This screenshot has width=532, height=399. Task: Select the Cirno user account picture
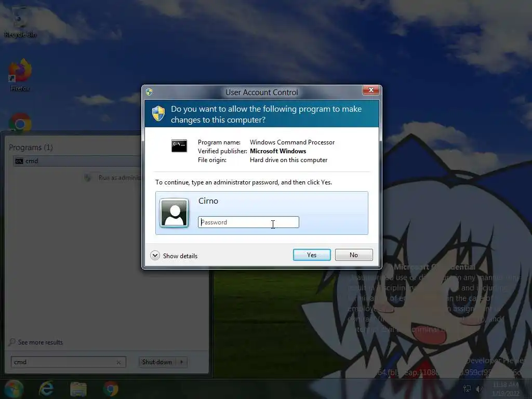(x=174, y=212)
